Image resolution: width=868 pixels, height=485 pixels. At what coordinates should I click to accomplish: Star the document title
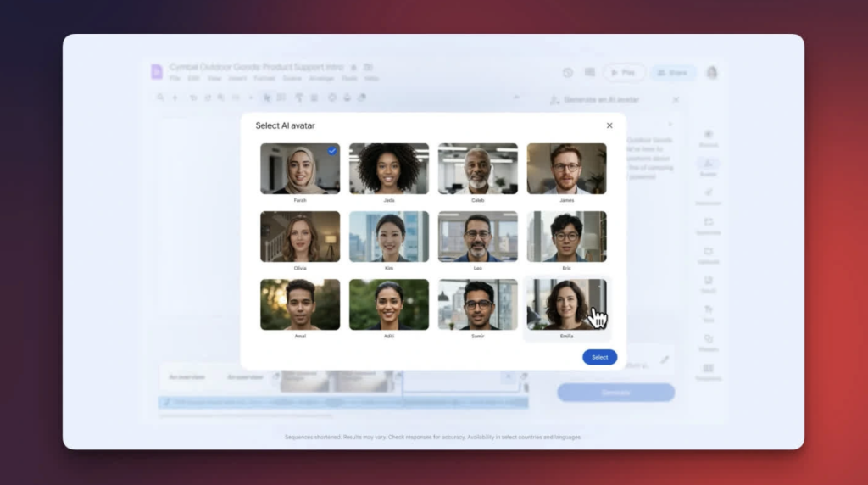coord(353,67)
